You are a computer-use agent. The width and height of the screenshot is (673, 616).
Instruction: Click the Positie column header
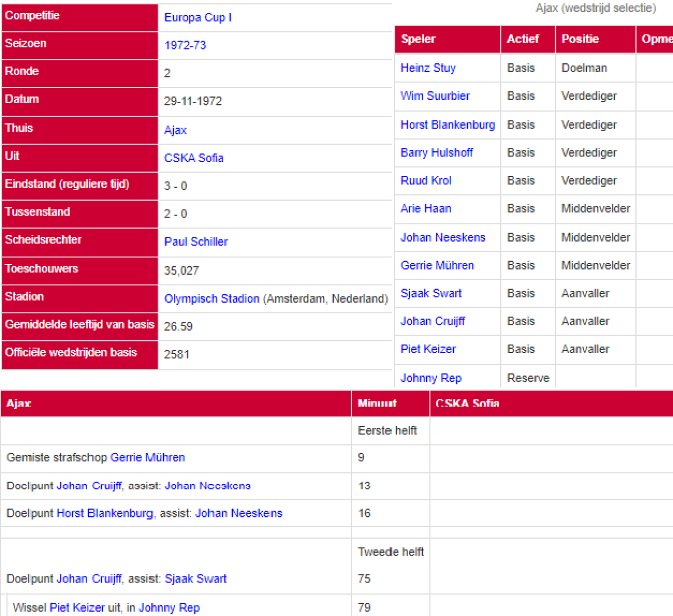pyautogui.click(x=580, y=39)
